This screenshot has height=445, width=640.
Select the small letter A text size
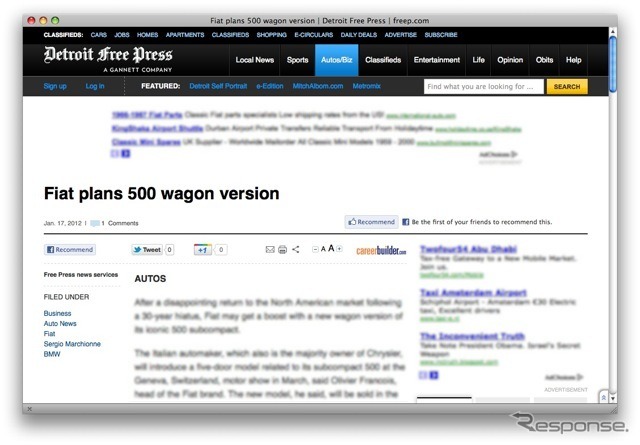coord(323,249)
